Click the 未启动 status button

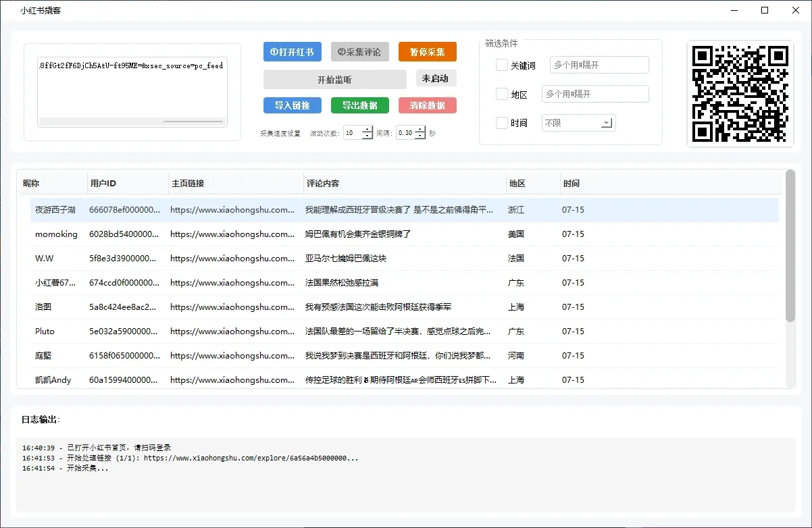click(436, 78)
